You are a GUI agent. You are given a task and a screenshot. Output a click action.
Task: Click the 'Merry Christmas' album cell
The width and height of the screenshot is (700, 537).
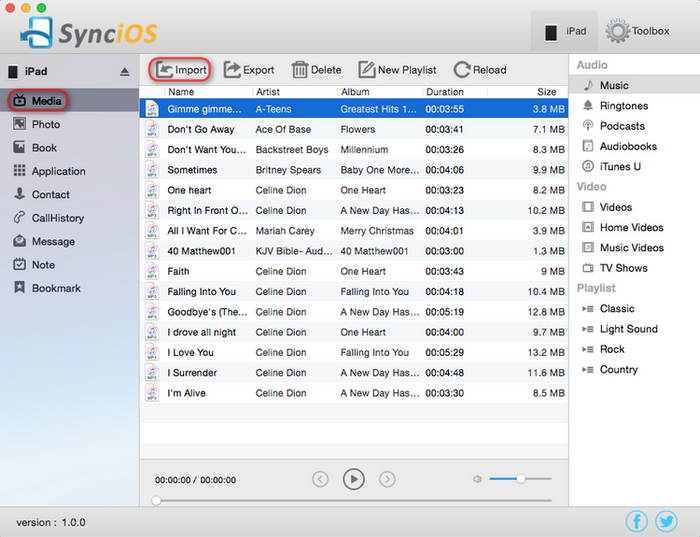377,231
